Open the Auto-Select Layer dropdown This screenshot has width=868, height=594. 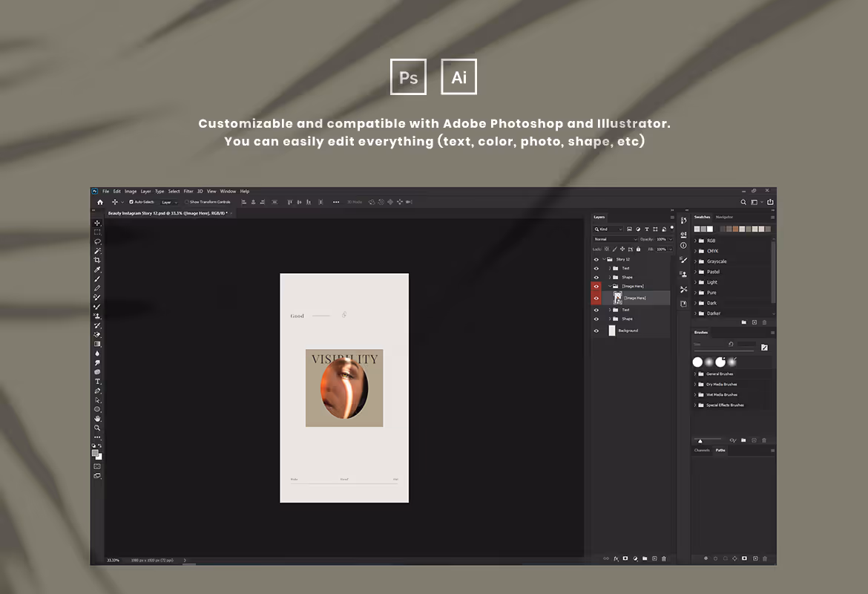click(169, 202)
